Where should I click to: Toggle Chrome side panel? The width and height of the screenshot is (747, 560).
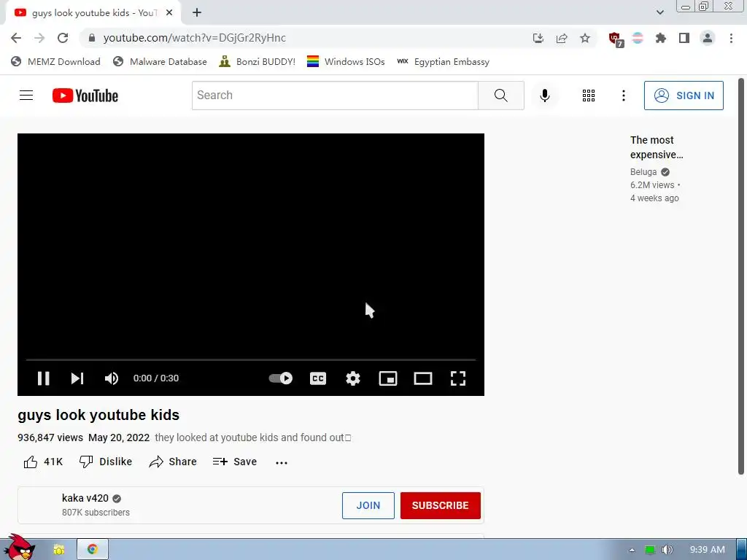[684, 38]
